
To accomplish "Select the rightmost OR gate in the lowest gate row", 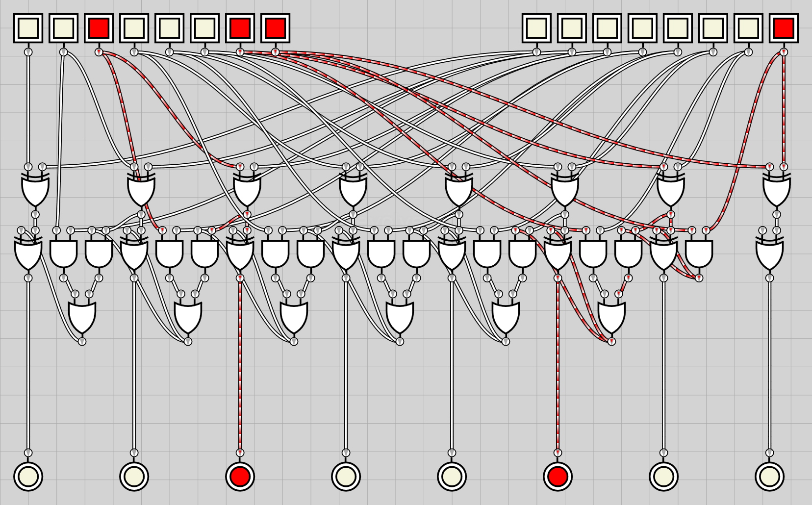I will (x=611, y=317).
